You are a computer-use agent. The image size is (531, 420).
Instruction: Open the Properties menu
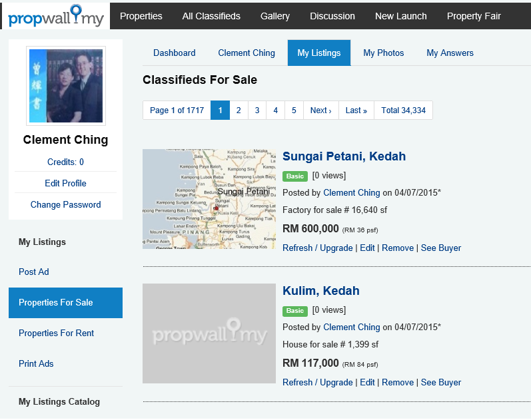(x=141, y=16)
